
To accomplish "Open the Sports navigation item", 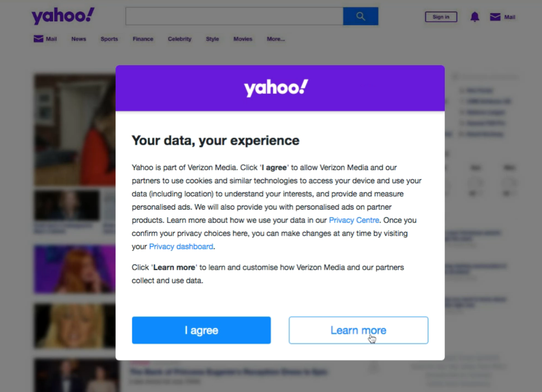I will (x=109, y=39).
